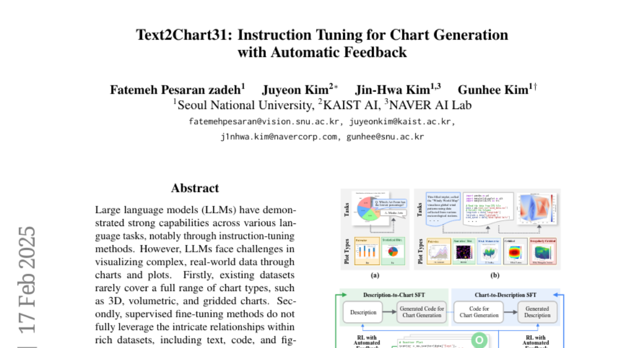
Task: Click the 'Code for Chart Generation' box
Action: 479,312
